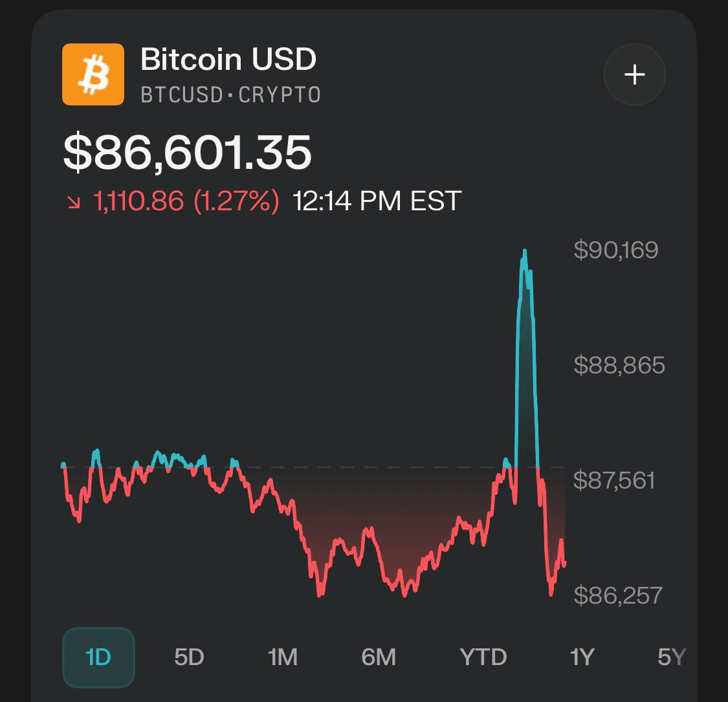Screen dimensions: 728x702
Task: Switch to the 5D chart range
Action: click(189, 657)
